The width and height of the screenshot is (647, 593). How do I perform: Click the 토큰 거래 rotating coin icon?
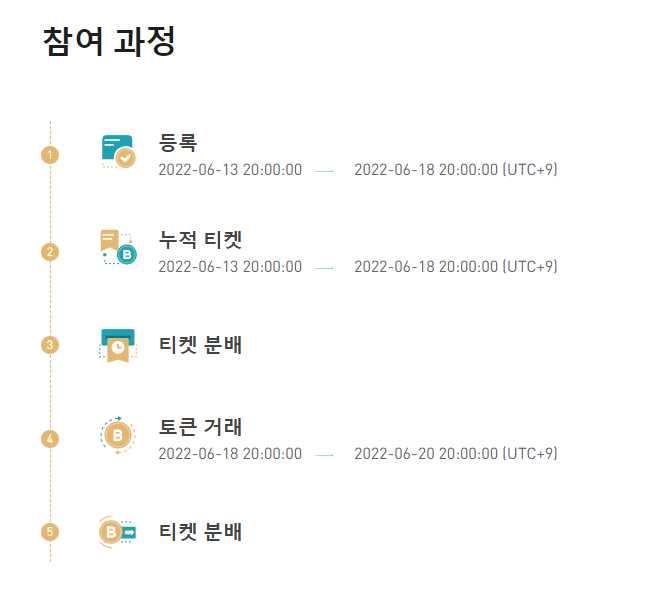118,435
